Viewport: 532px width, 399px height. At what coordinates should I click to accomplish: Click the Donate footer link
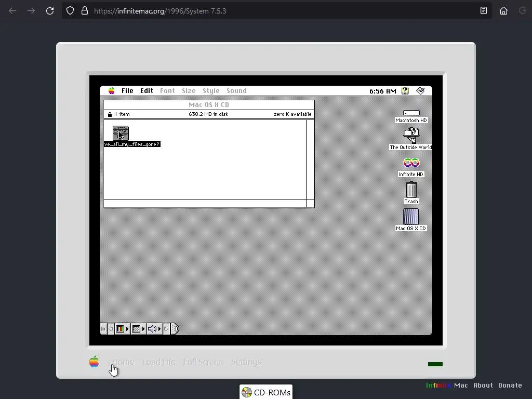click(x=510, y=385)
